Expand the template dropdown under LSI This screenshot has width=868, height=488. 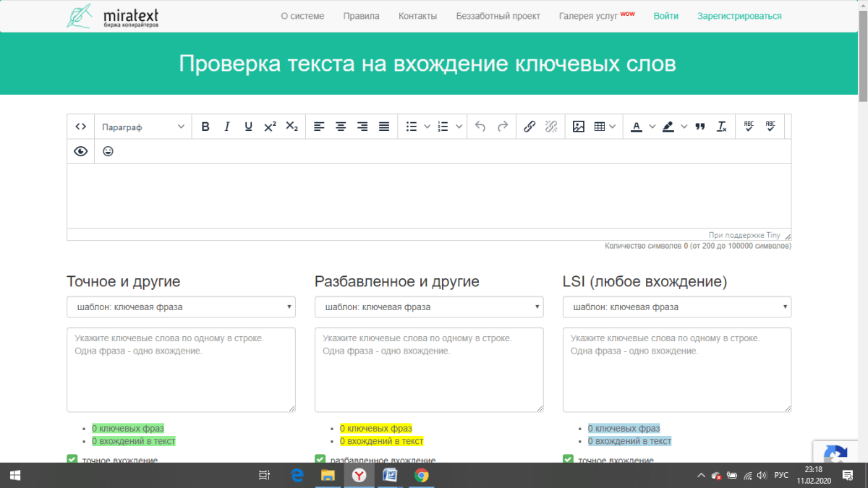pyautogui.click(x=676, y=307)
